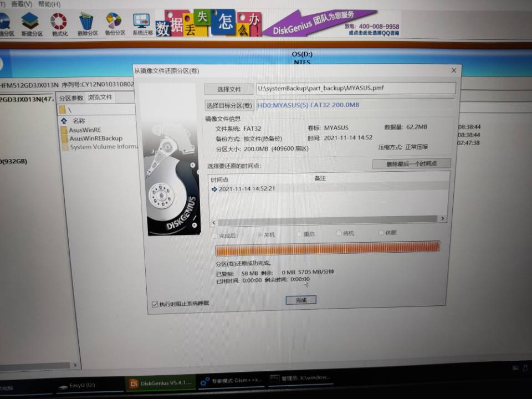Toggle the prevent system sleep checkbox
This screenshot has width=532, height=399.
(155, 304)
